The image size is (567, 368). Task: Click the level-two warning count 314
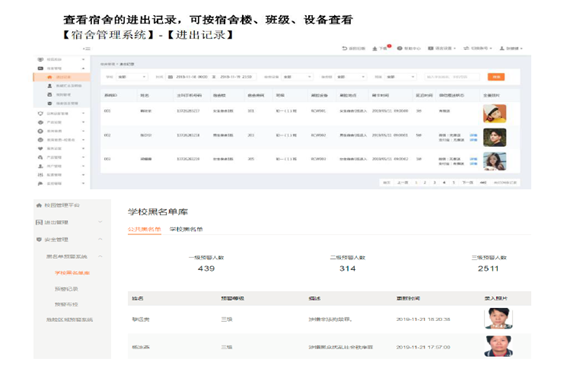pyautogui.click(x=348, y=269)
